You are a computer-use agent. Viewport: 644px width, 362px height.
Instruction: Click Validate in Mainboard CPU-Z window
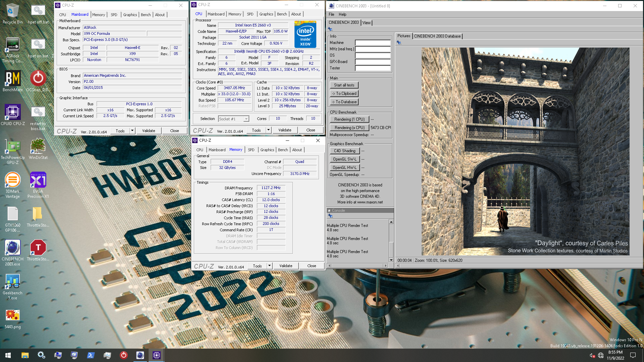pyautogui.click(x=149, y=131)
